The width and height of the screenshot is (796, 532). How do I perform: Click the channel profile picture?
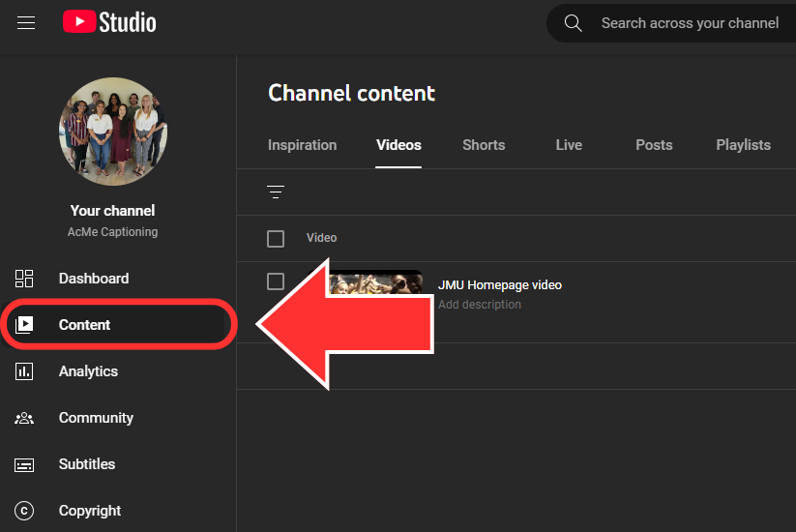pos(113,132)
